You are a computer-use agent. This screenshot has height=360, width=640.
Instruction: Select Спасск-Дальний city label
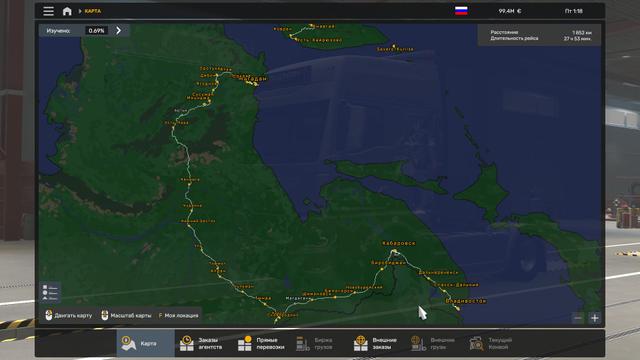click(456, 285)
